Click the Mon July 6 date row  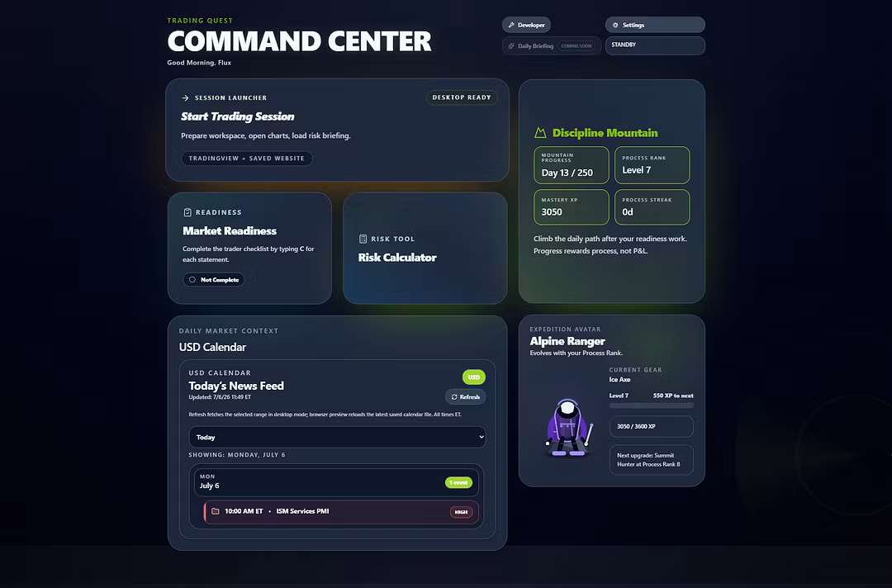click(x=336, y=482)
